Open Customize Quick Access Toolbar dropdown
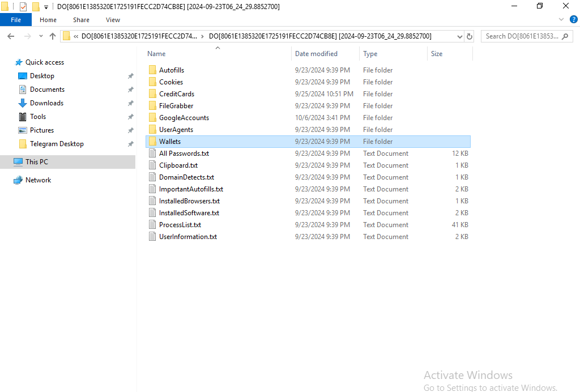The height and width of the screenshot is (392, 580). (46, 7)
